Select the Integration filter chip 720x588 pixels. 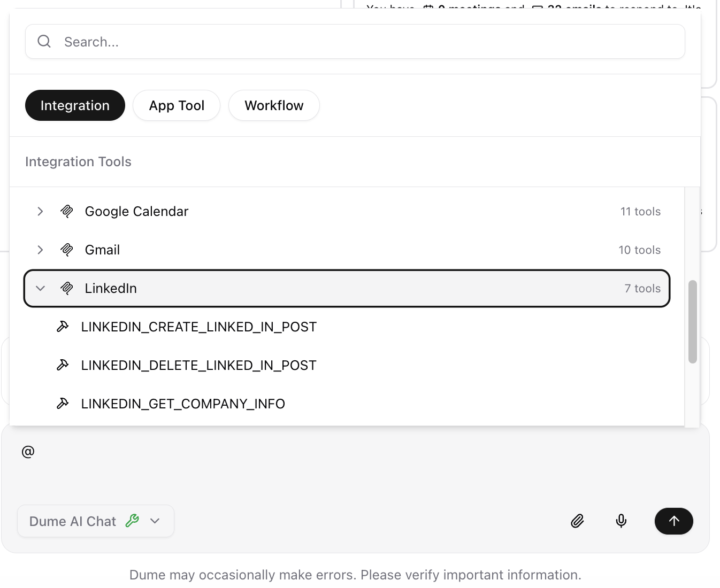75,105
